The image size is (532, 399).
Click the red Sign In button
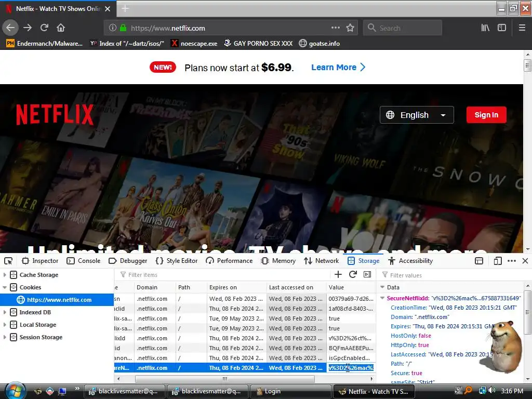pos(486,115)
